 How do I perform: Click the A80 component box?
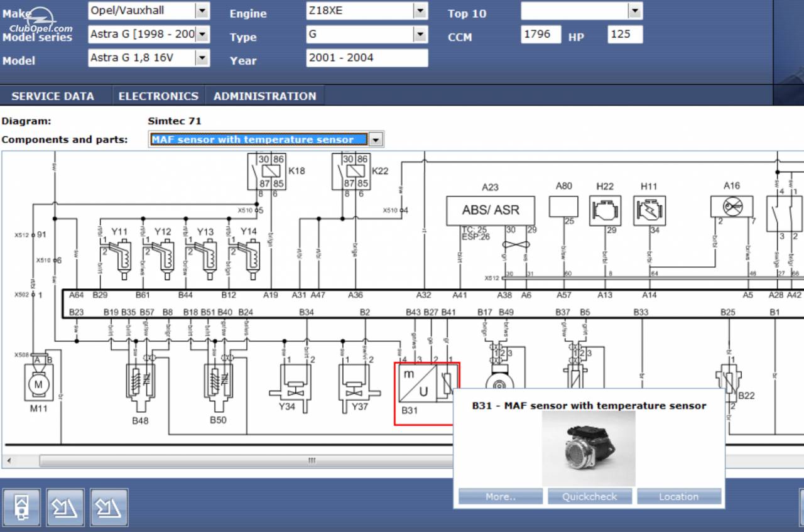563,207
